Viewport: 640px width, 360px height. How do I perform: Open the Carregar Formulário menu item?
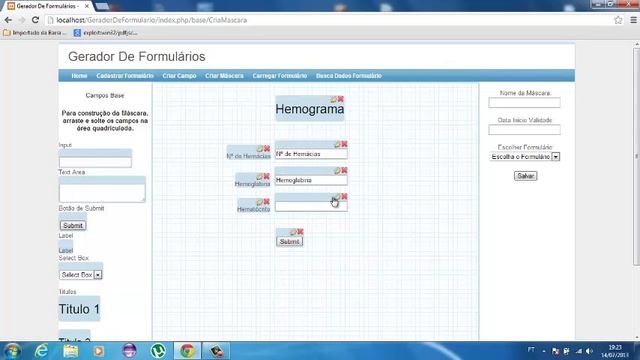click(280, 76)
